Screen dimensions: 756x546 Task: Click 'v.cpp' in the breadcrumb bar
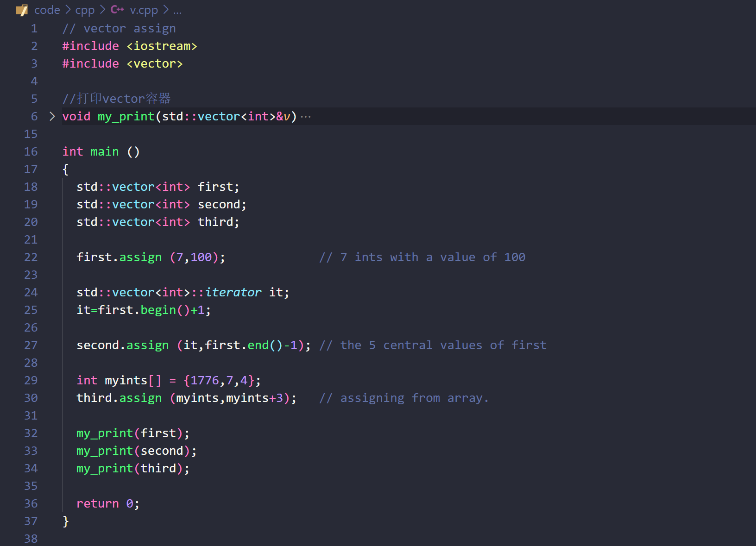click(x=144, y=10)
